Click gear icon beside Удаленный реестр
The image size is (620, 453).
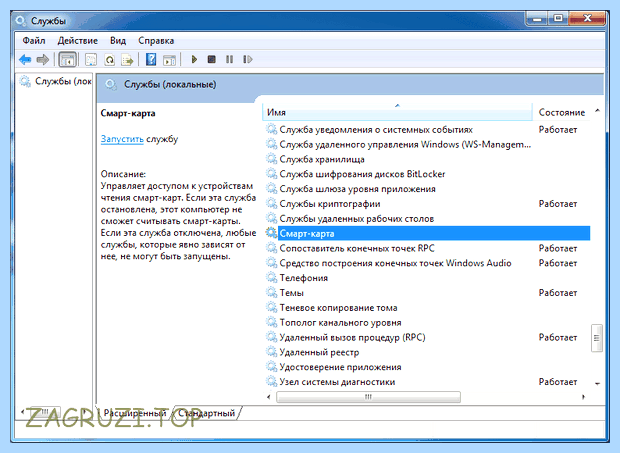271,352
